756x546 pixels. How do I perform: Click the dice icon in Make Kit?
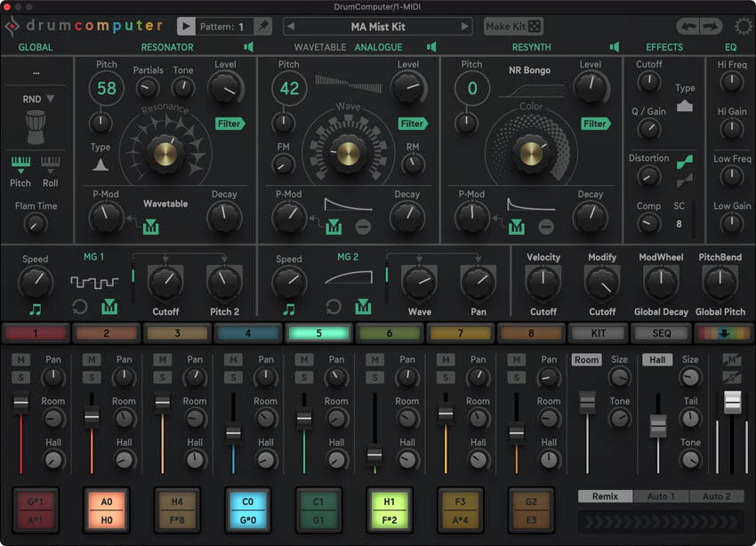coord(535,27)
